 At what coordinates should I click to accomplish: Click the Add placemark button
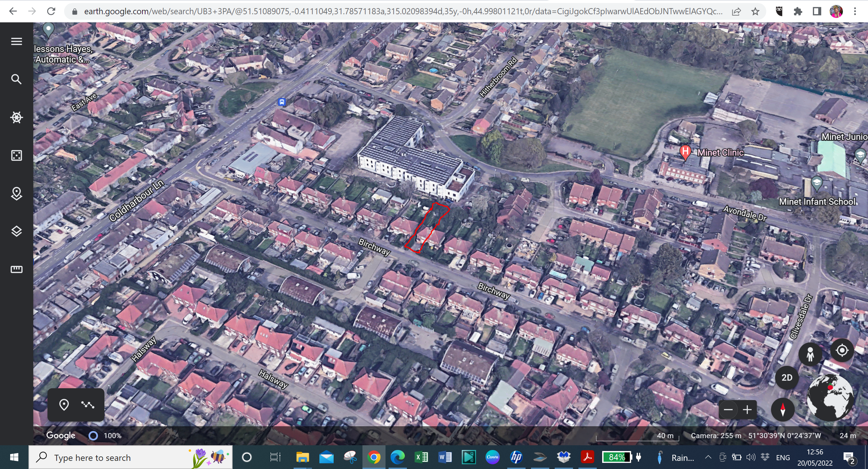[x=64, y=405]
